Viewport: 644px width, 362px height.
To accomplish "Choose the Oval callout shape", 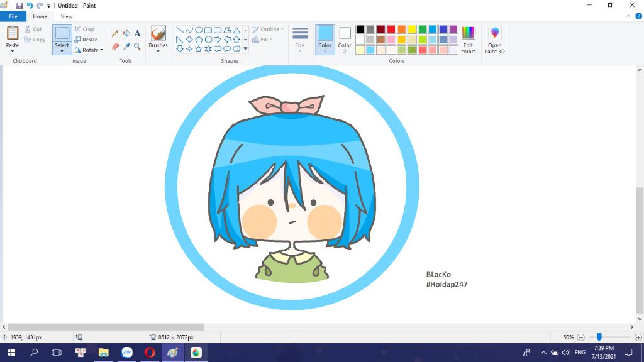I will click(x=227, y=49).
